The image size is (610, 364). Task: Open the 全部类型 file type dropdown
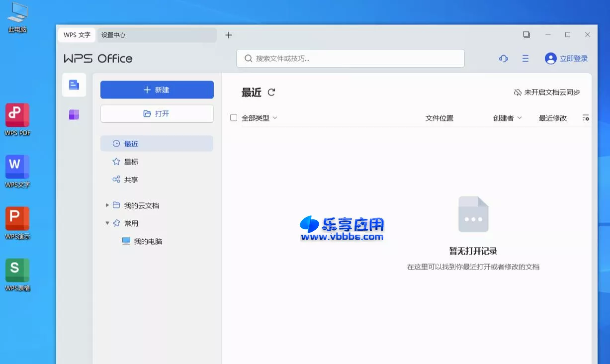coord(258,117)
